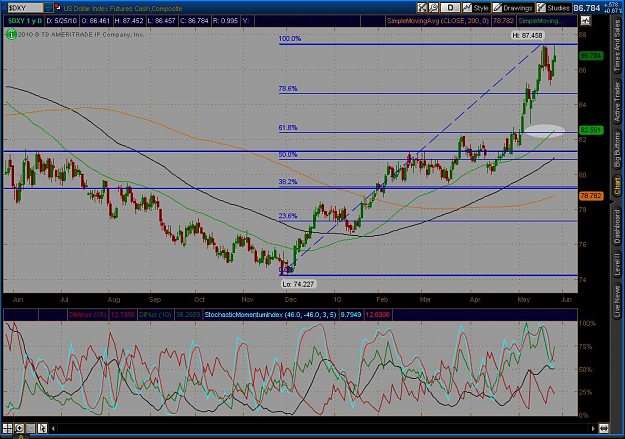The height and width of the screenshot is (439, 625).
Task: Click the 12.6906 stochastic value
Action: click(x=378, y=315)
